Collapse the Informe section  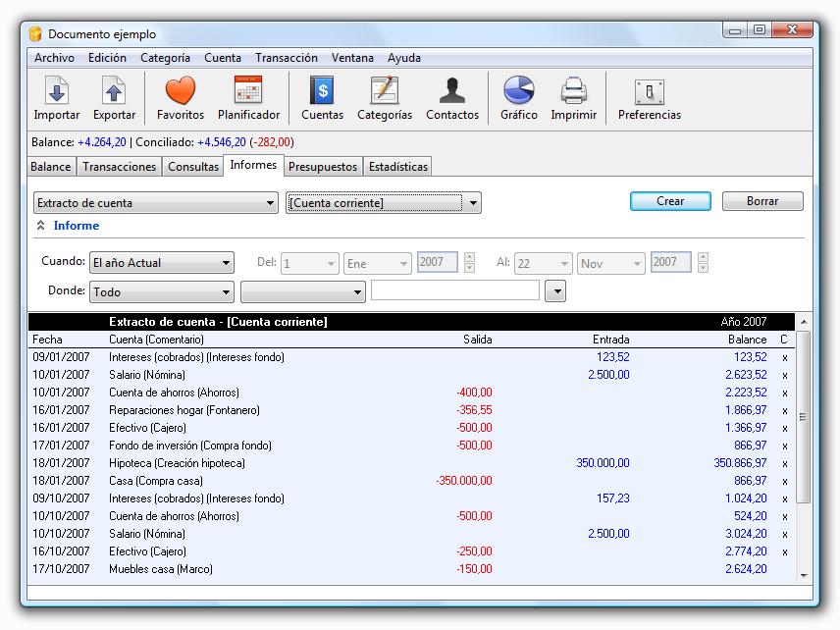pyautogui.click(x=41, y=226)
